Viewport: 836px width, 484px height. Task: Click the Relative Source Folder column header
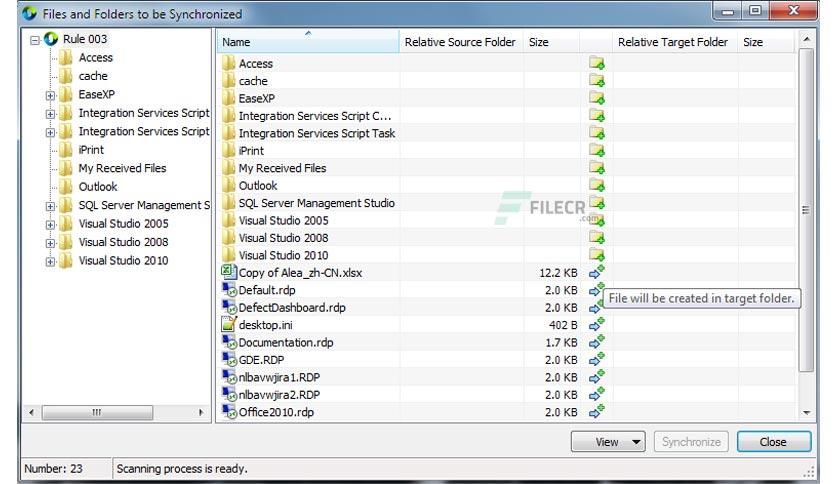(x=461, y=42)
